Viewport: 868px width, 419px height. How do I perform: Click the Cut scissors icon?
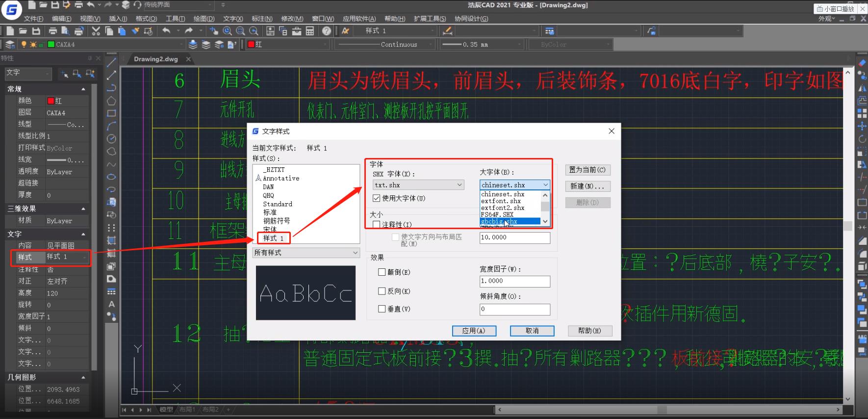pyautogui.click(x=96, y=31)
